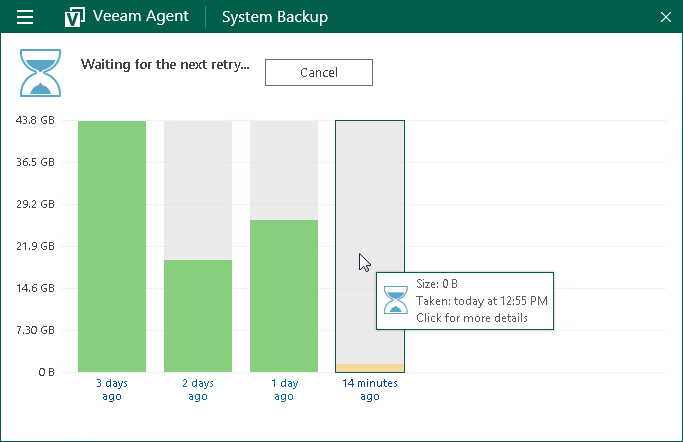This screenshot has height=442, width=683.
Task: Cancel the pending backup retry
Action: tap(319, 72)
